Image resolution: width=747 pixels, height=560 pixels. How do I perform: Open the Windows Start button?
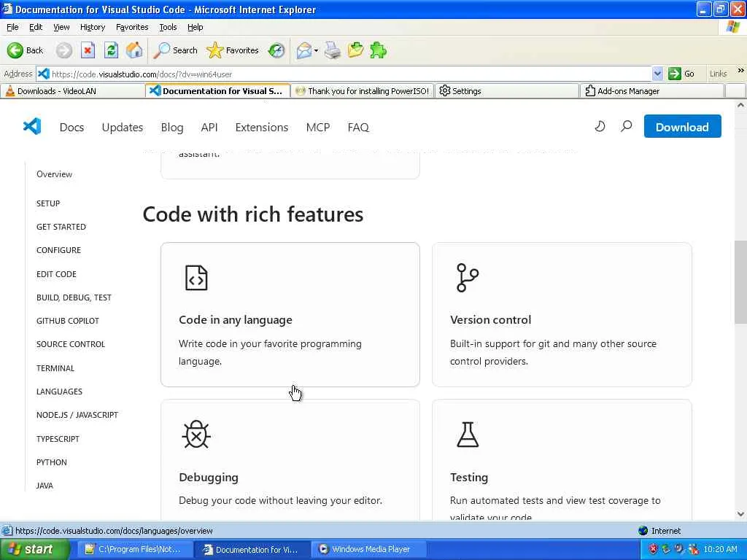pyautogui.click(x=34, y=549)
